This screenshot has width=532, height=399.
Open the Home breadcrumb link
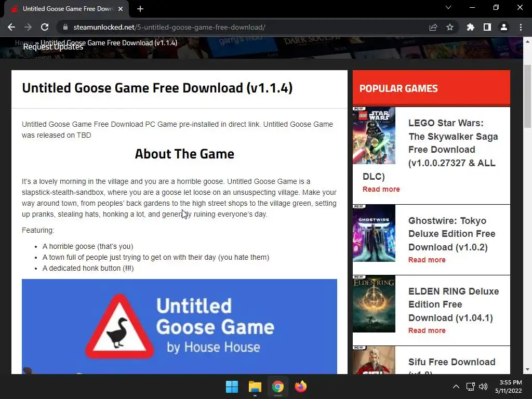24,43
